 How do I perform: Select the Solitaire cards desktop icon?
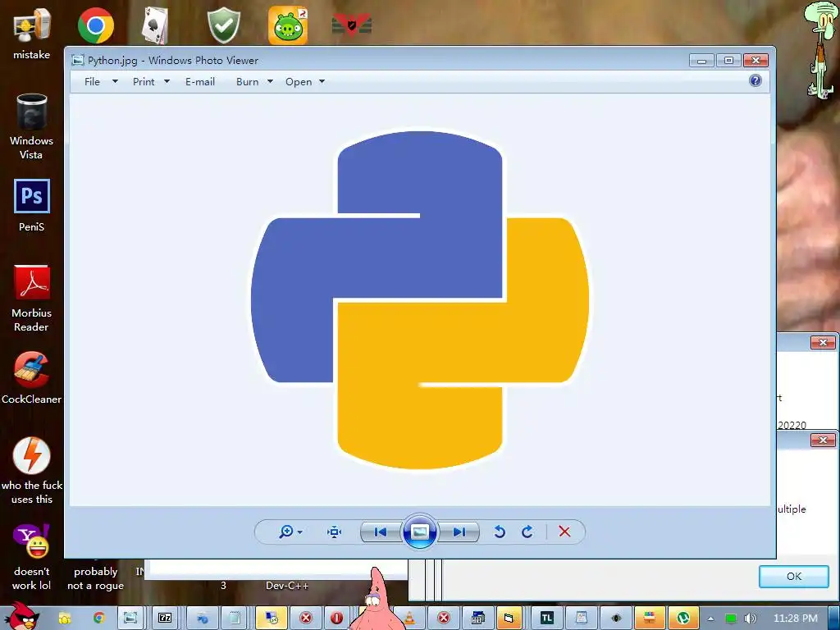pos(155,25)
